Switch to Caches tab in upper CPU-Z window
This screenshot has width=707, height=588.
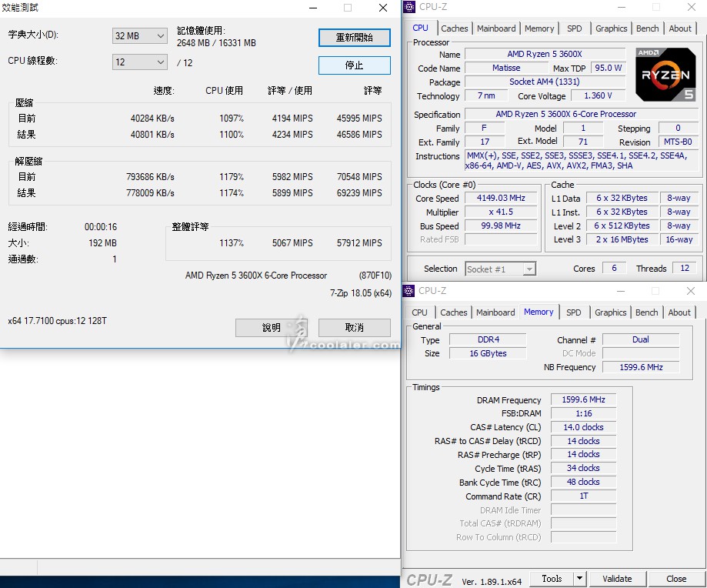[x=455, y=28]
